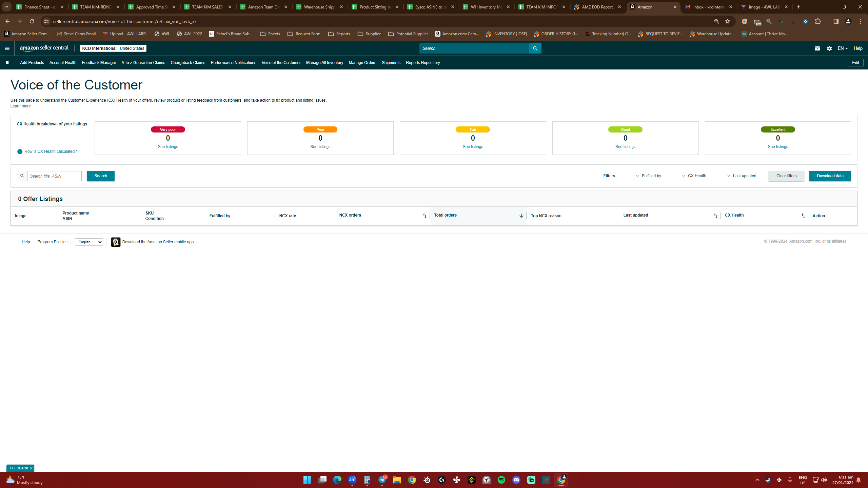Open the Learn more link
Viewport: 868px width, 488px height.
click(20, 106)
